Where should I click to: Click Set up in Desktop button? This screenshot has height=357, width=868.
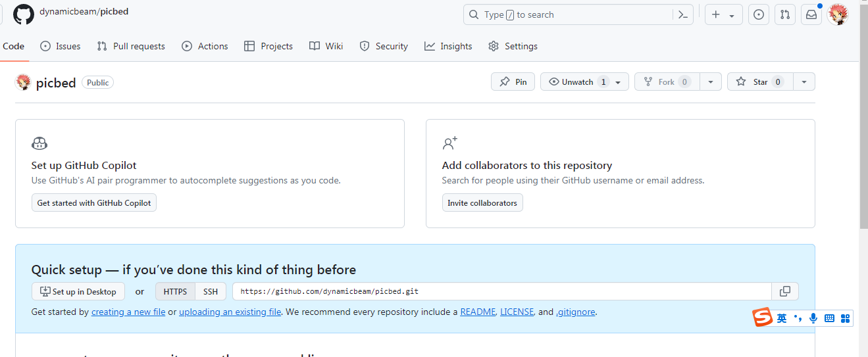78,291
